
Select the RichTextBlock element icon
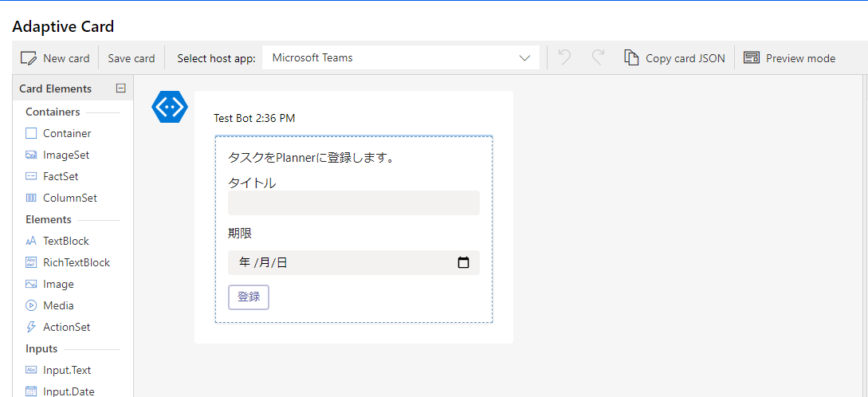[31, 262]
